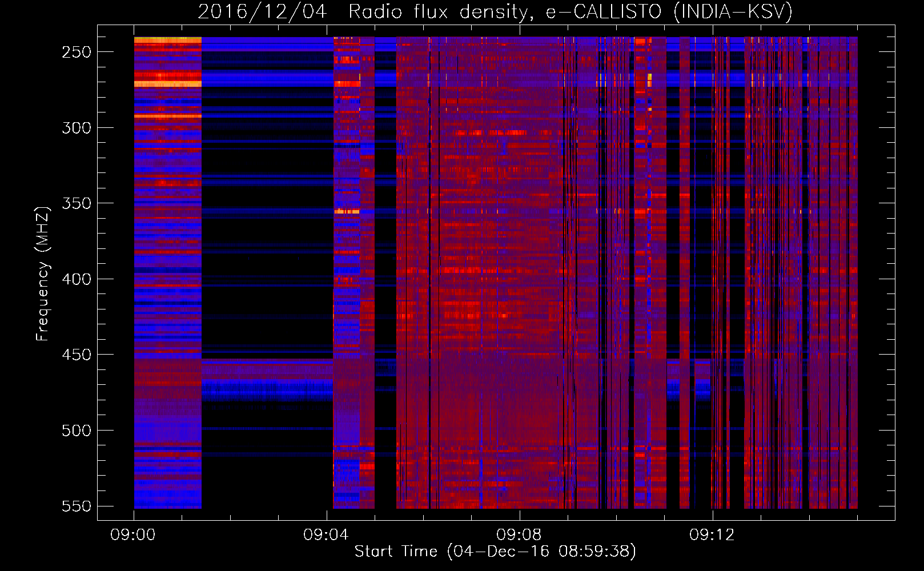
Task: Click the 09:08 time tick label
Action: click(519, 535)
